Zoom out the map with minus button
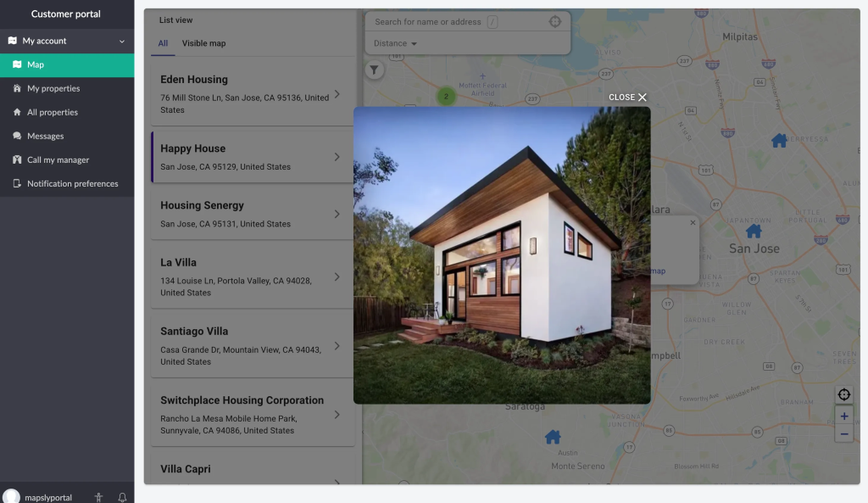Viewport: 868px width, 503px height. pos(843,434)
